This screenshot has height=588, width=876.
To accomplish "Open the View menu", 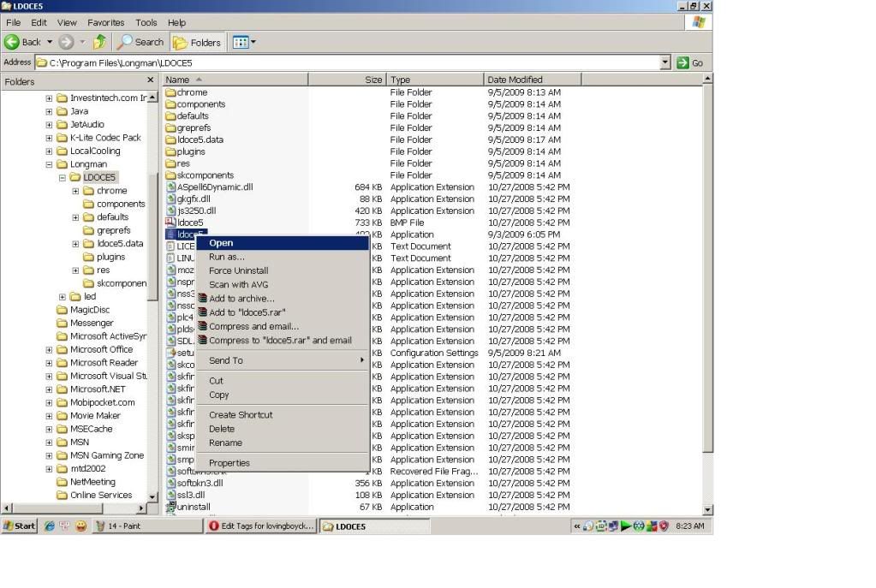I will 67,22.
